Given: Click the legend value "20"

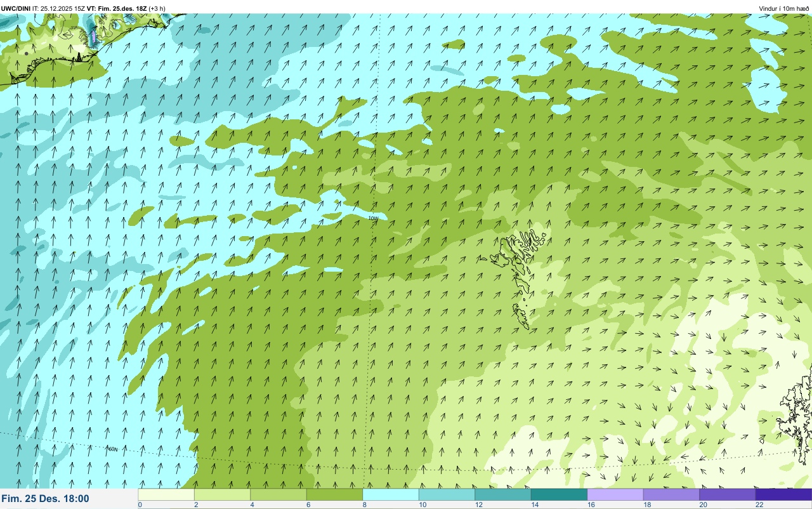Looking at the screenshot, I should [x=704, y=505].
